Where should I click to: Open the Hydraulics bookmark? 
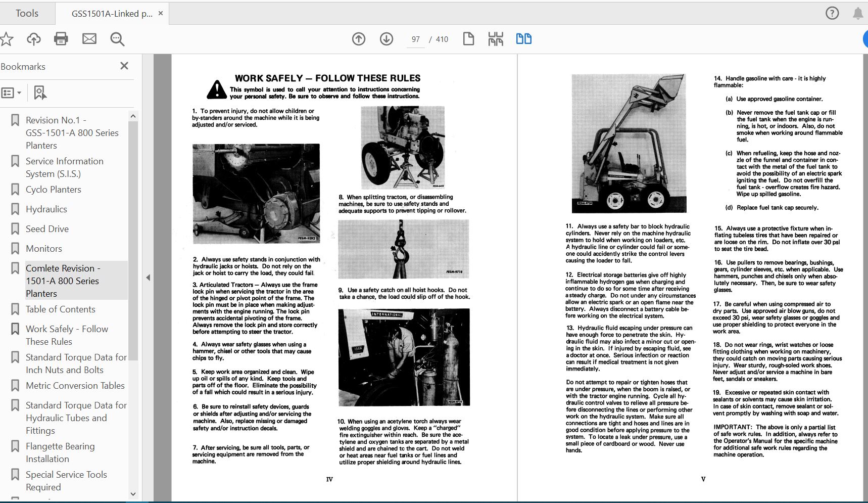tap(46, 209)
